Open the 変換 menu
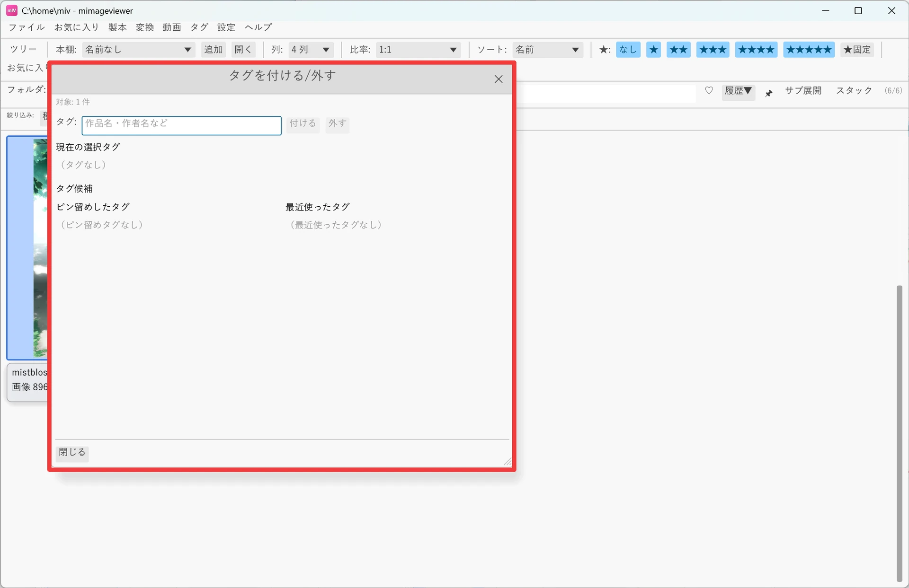The width and height of the screenshot is (909, 588). tap(144, 27)
